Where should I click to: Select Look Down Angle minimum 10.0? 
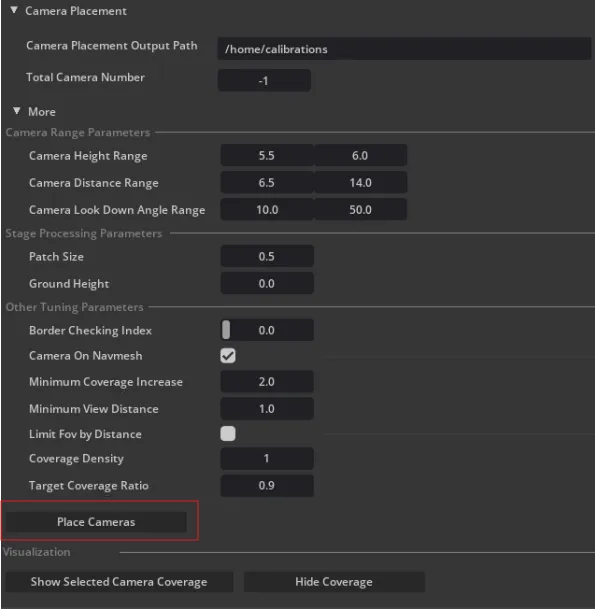[267, 210]
